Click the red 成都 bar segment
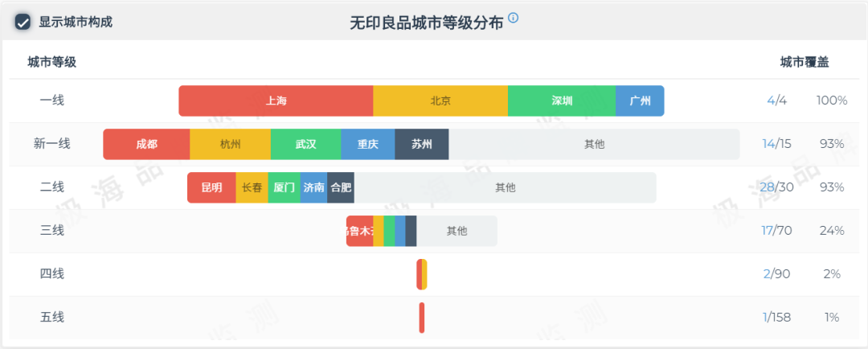The image size is (868, 349). 146,144
